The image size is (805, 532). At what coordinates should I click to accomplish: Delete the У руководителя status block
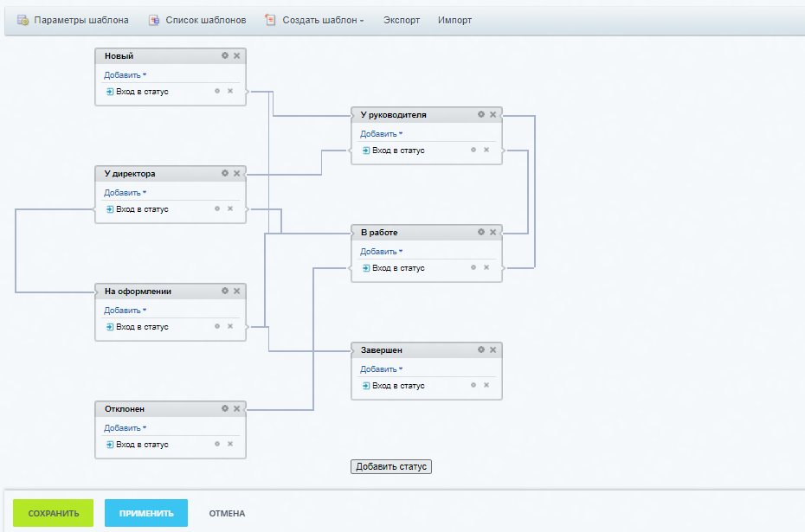493,114
